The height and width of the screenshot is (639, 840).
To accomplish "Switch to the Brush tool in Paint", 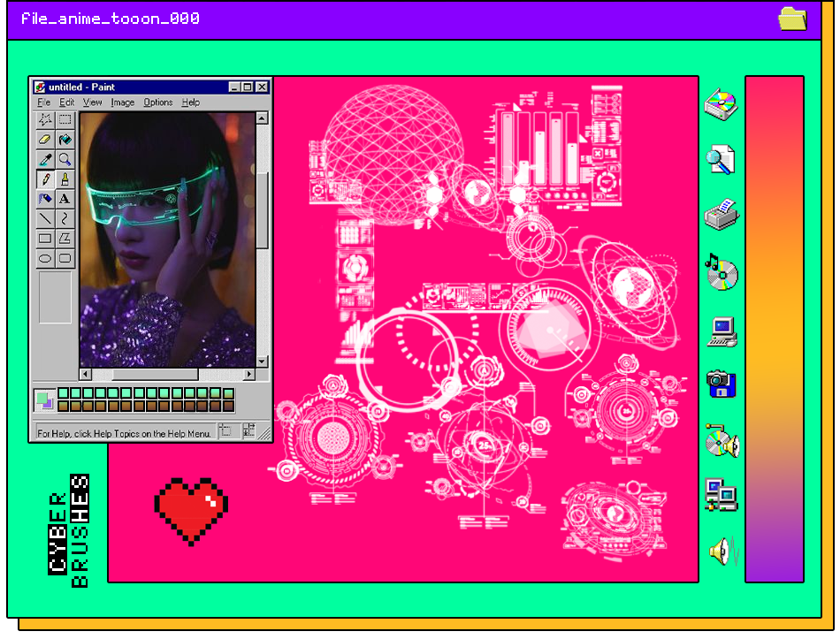I will (x=65, y=179).
